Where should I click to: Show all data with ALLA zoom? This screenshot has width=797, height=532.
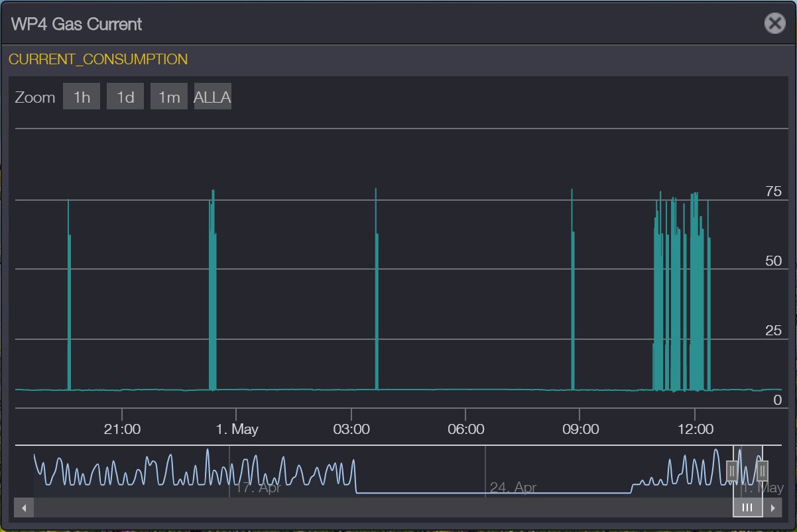(x=212, y=97)
